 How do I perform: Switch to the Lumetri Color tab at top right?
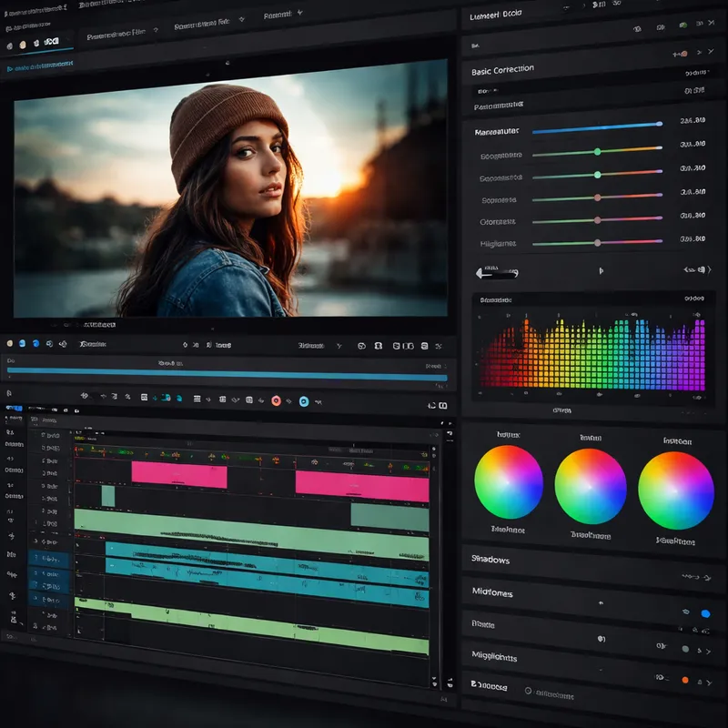(489, 13)
